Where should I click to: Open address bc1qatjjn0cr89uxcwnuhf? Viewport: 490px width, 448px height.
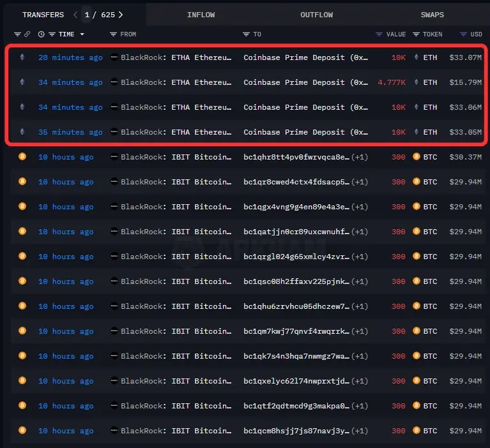tap(296, 232)
